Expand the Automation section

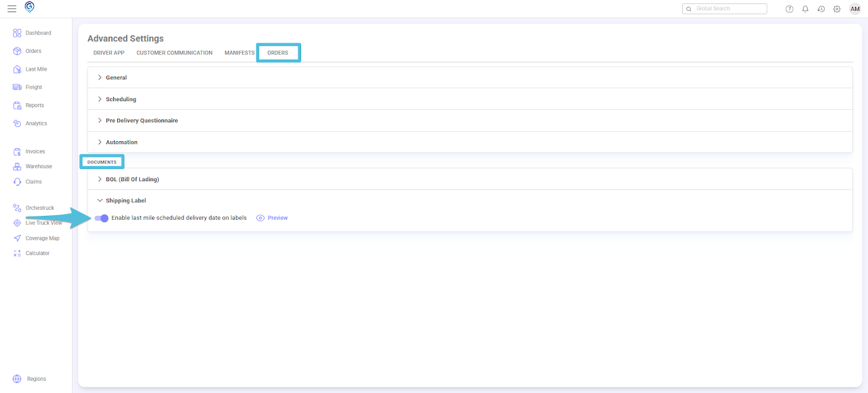pos(470,142)
